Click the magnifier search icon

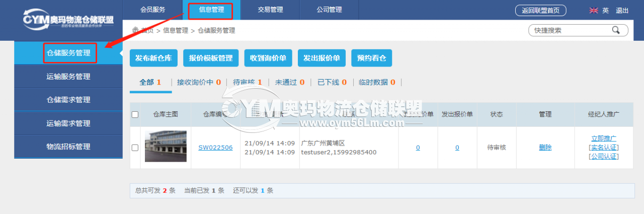(x=616, y=30)
